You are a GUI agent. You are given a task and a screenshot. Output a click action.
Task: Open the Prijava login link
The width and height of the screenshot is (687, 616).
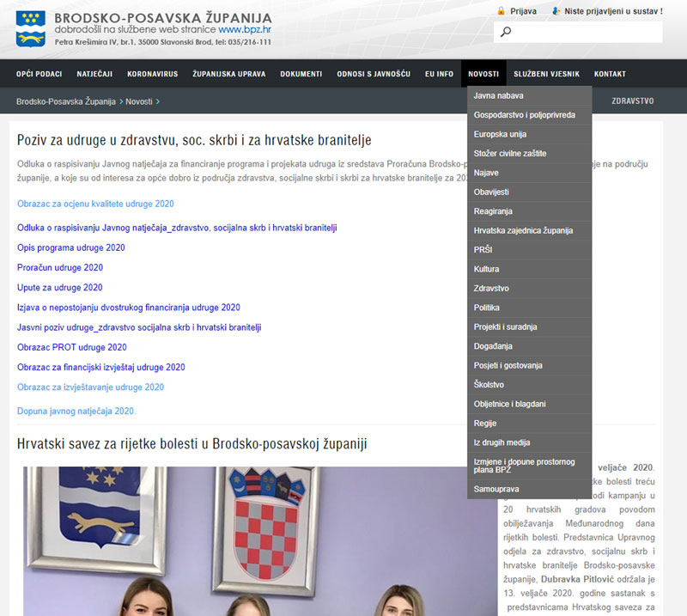point(523,11)
